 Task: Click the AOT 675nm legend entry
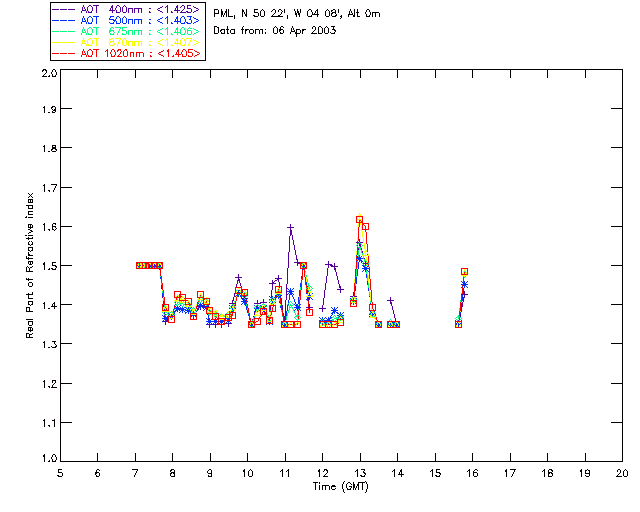pos(126,31)
